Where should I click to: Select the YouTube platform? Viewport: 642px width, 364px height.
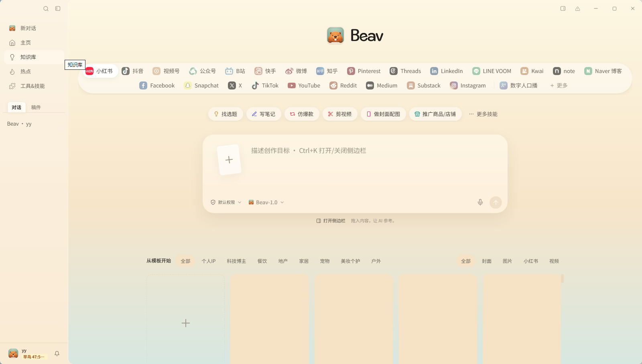(x=304, y=85)
